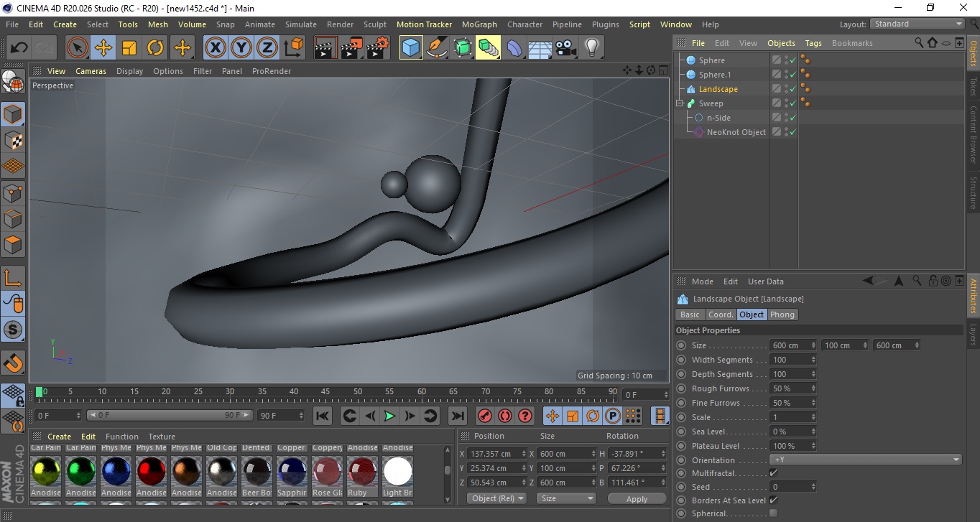Image resolution: width=980 pixels, height=522 pixels.
Task: Toggle the Multifractal checkbox
Action: (773, 473)
